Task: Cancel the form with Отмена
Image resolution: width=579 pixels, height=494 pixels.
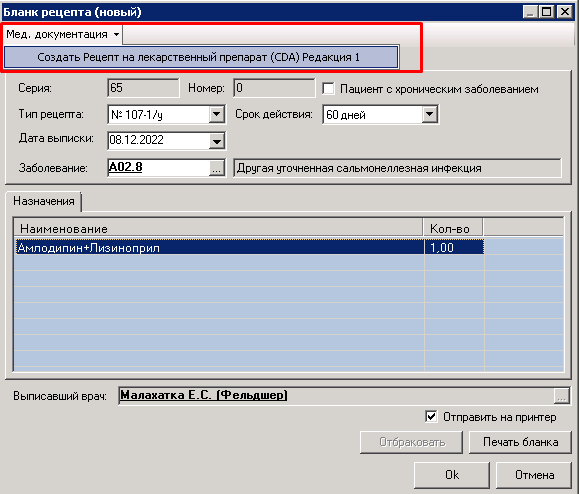Action: click(x=534, y=474)
